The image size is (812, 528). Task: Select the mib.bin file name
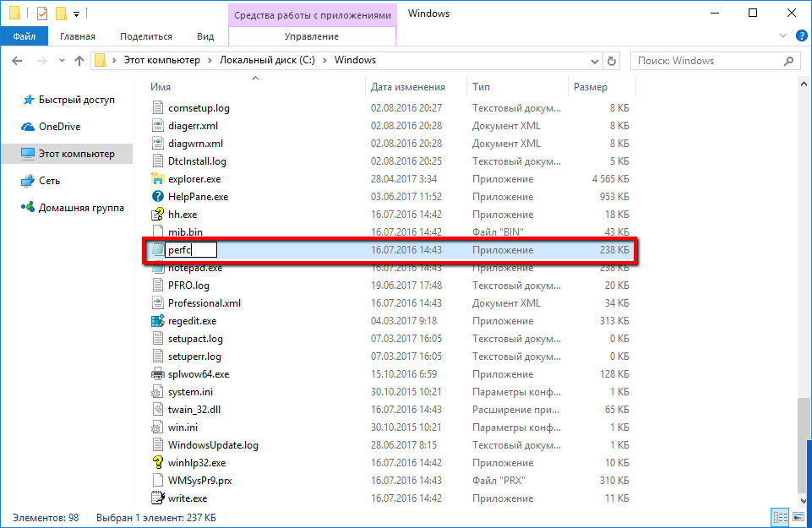point(185,232)
